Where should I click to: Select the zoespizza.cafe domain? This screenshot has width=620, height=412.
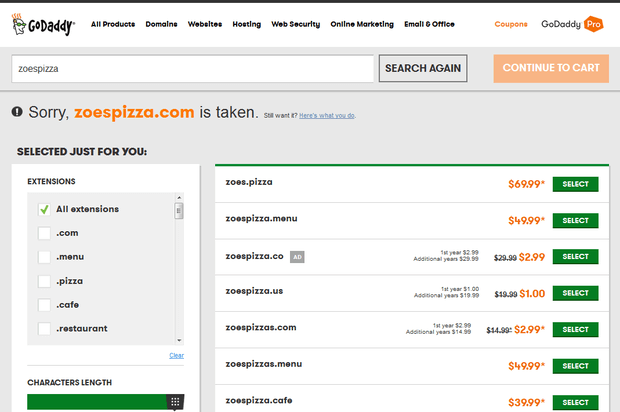tap(575, 402)
